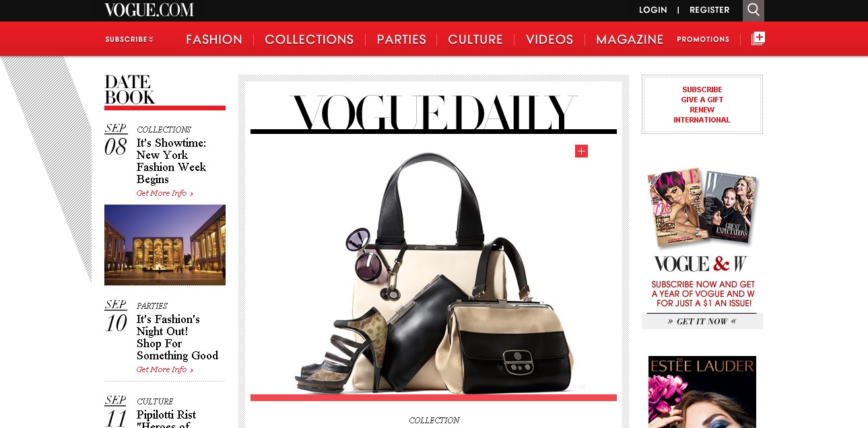Click the Give a Gift link
Image resolution: width=868 pixels, height=428 pixels.
coord(702,100)
